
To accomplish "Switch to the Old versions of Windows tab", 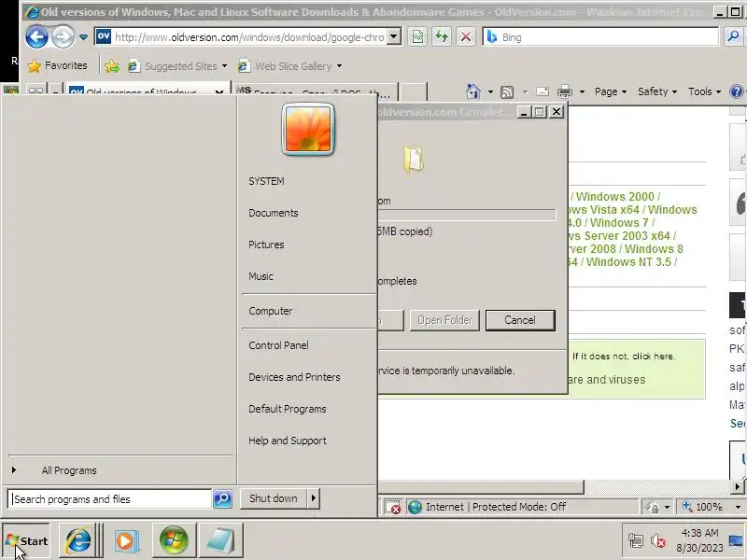I will tap(141, 91).
